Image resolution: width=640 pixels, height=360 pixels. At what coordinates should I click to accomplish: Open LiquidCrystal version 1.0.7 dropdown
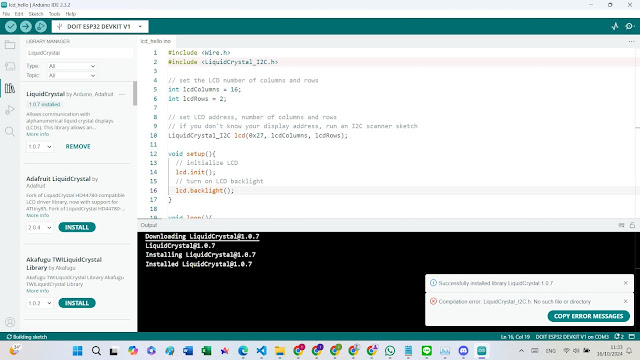(40, 147)
